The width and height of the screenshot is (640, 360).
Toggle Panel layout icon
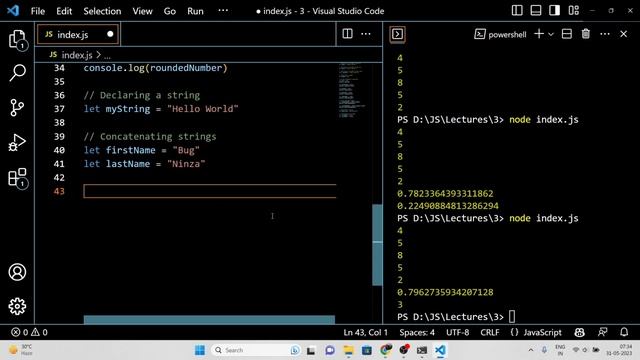(x=536, y=11)
